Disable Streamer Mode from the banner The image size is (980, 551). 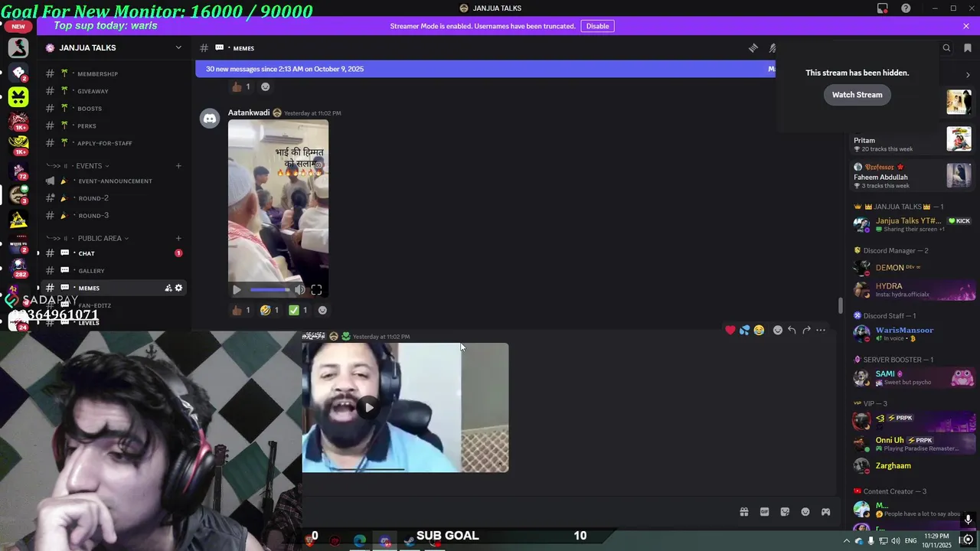pos(597,26)
